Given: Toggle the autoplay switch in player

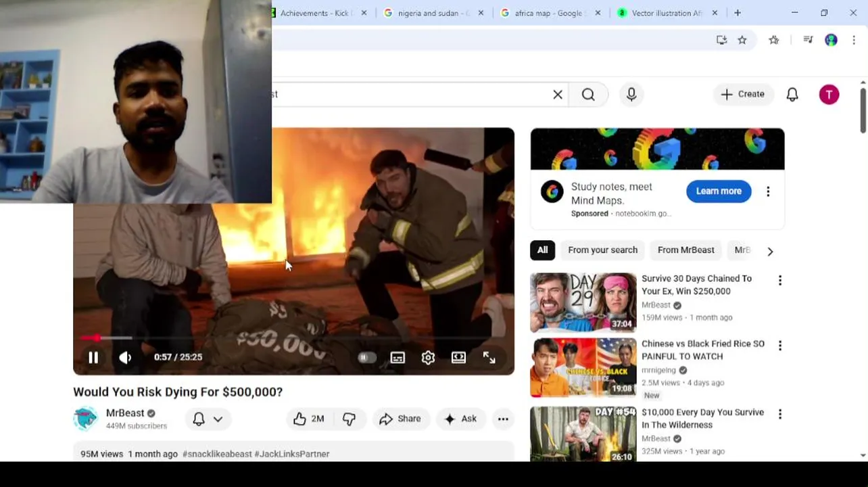Looking at the screenshot, I should point(366,357).
